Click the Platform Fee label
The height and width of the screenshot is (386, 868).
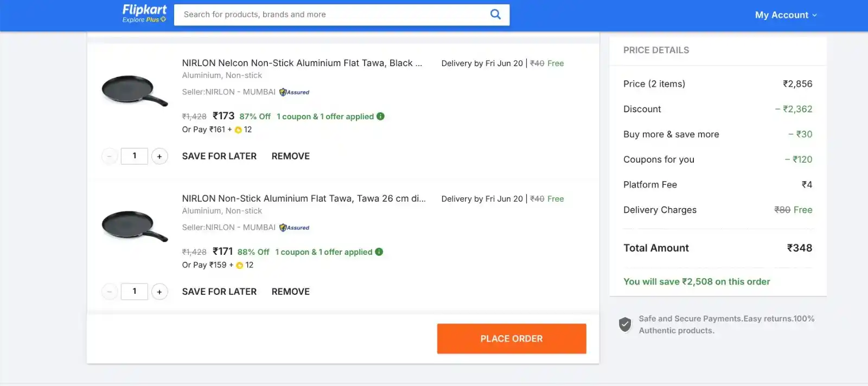pos(650,185)
